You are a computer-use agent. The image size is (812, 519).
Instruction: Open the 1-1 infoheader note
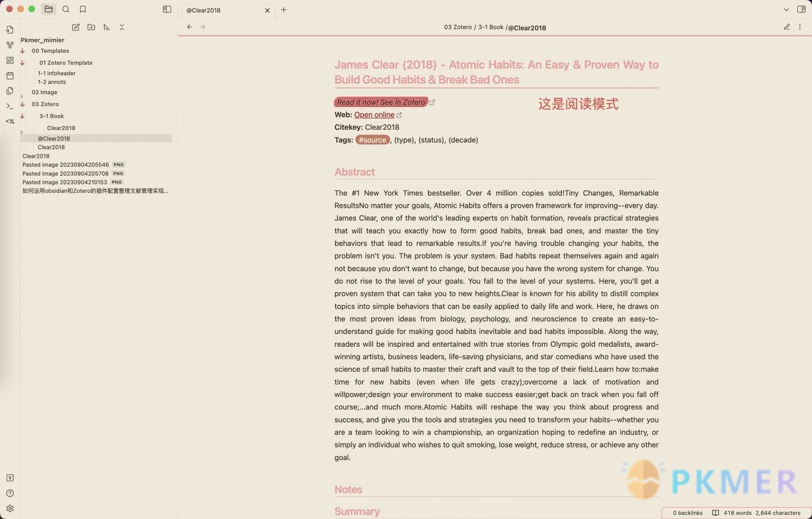click(x=56, y=73)
